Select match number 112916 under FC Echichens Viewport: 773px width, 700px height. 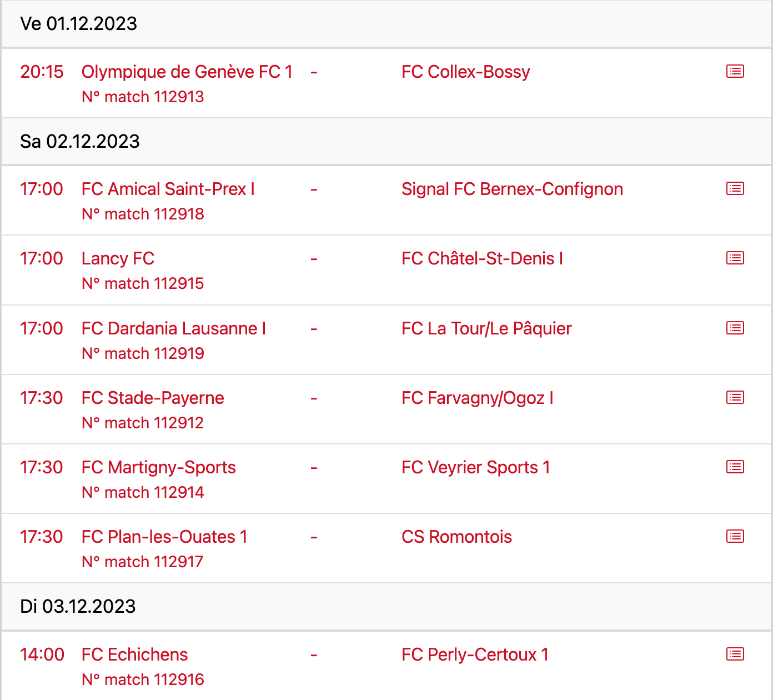pyautogui.click(x=143, y=679)
